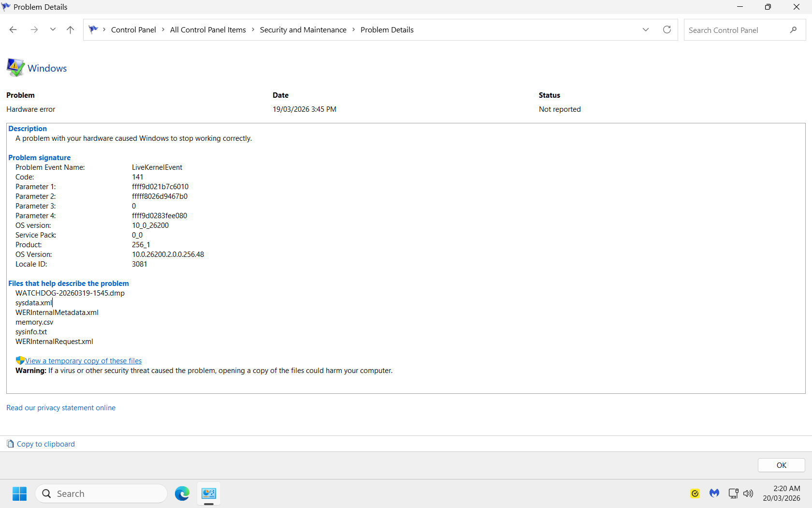The image size is (812, 508).
Task: Click the search magnifier icon
Action: (793, 30)
